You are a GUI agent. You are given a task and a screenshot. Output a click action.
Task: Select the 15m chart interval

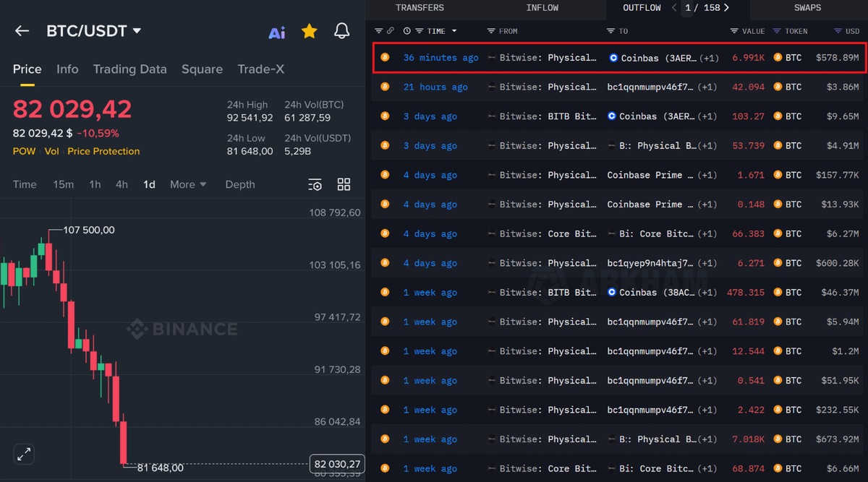tap(64, 185)
